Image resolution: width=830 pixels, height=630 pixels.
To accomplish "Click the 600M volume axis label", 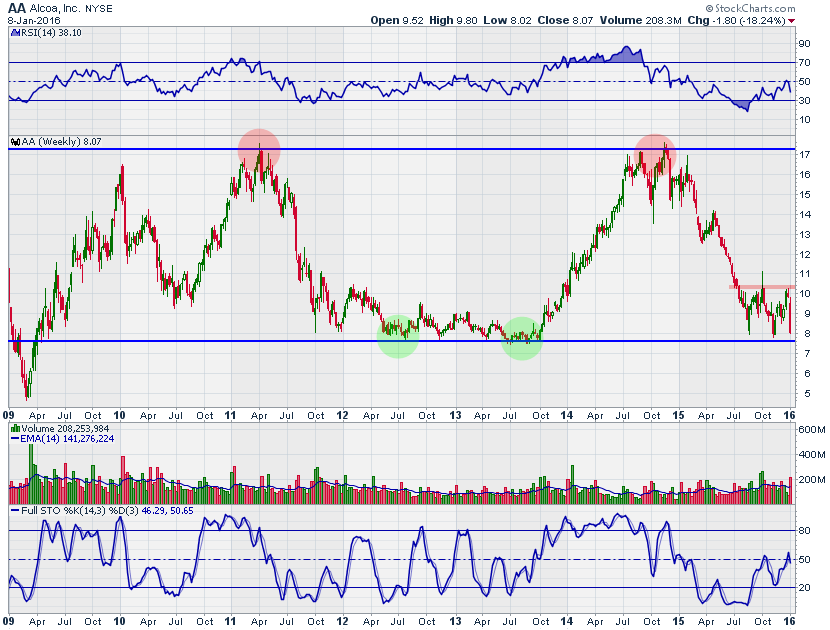I will (x=812, y=429).
